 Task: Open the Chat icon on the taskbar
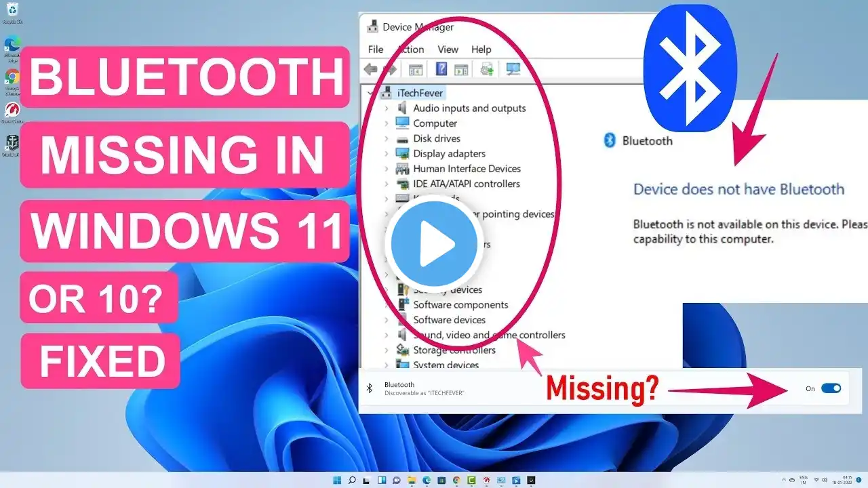pyautogui.click(x=397, y=481)
